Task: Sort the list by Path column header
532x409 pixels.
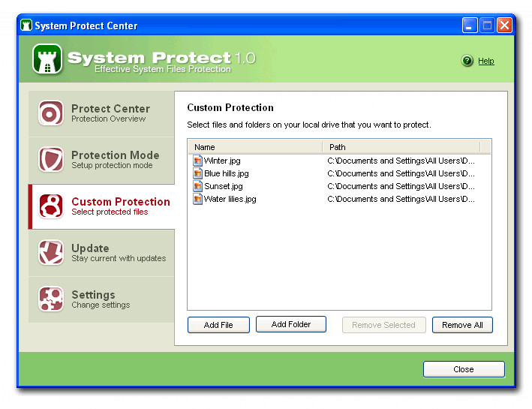Action: click(x=401, y=147)
